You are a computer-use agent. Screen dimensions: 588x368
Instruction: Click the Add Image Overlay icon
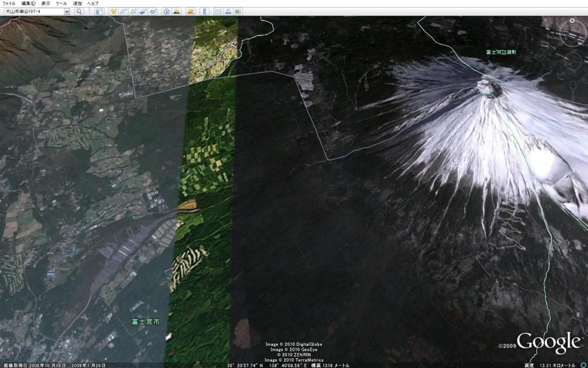click(143, 11)
